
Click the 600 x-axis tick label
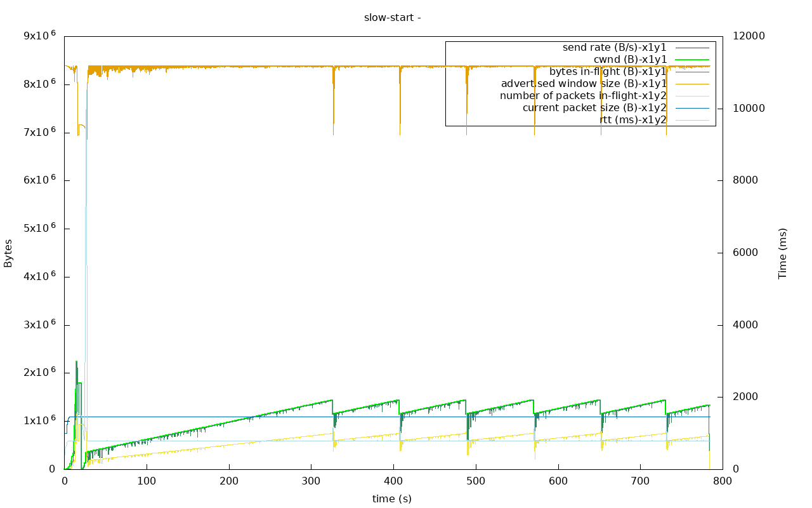coord(558,482)
